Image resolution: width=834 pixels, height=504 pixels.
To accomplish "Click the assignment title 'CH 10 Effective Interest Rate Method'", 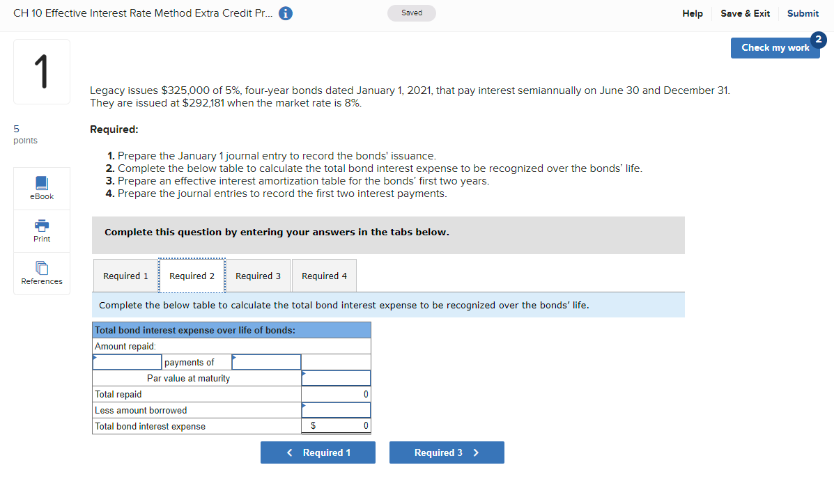I will tap(143, 13).
